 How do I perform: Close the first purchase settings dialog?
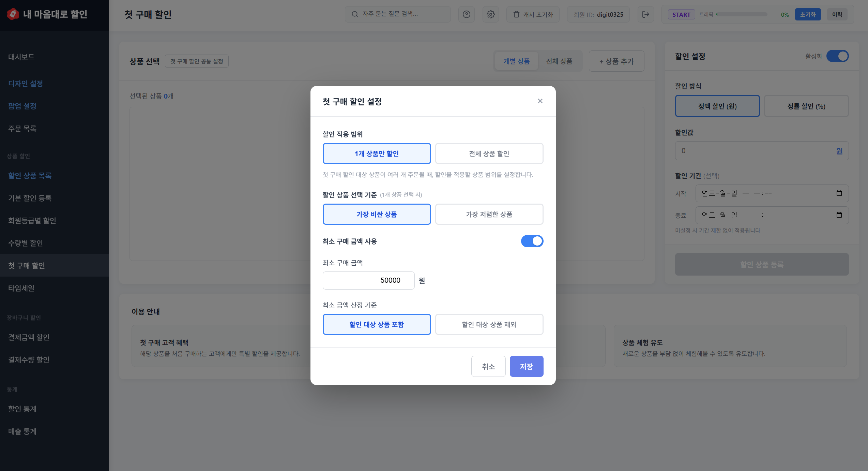point(540,101)
